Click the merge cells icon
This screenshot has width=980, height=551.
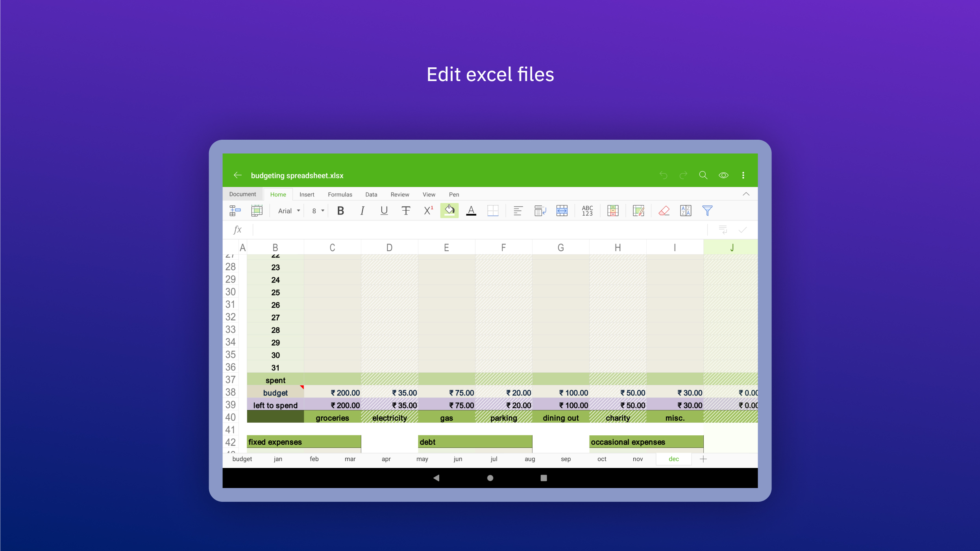562,211
